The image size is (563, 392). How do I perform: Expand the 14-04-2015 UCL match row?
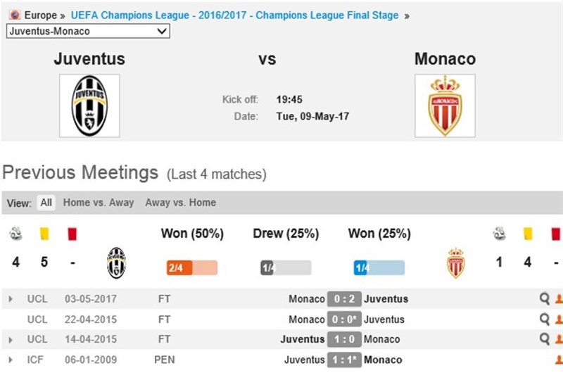pos(11,339)
